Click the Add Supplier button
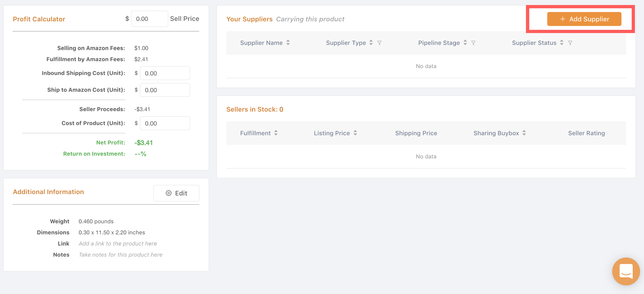This screenshot has height=294, width=644. [584, 19]
